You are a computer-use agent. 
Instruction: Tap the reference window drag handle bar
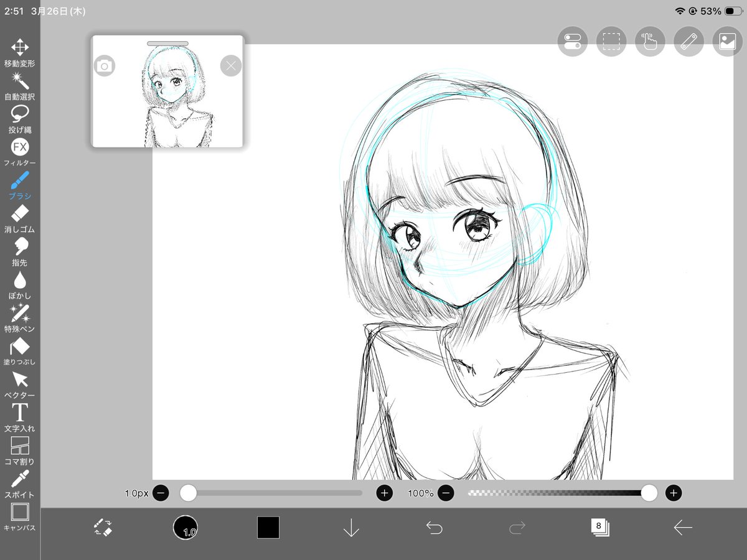pyautogui.click(x=167, y=44)
